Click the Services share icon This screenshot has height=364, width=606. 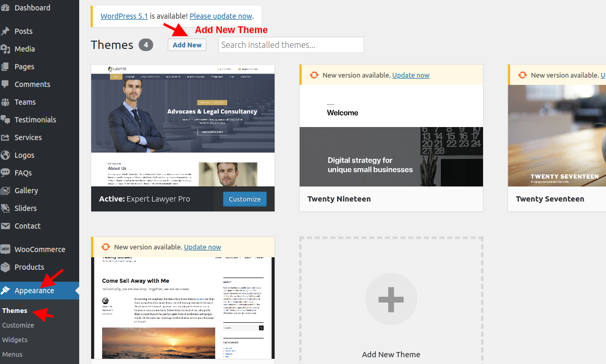5,137
